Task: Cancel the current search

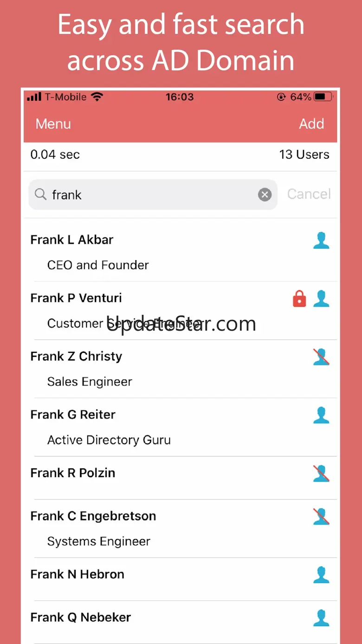Action: click(x=309, y=194)
